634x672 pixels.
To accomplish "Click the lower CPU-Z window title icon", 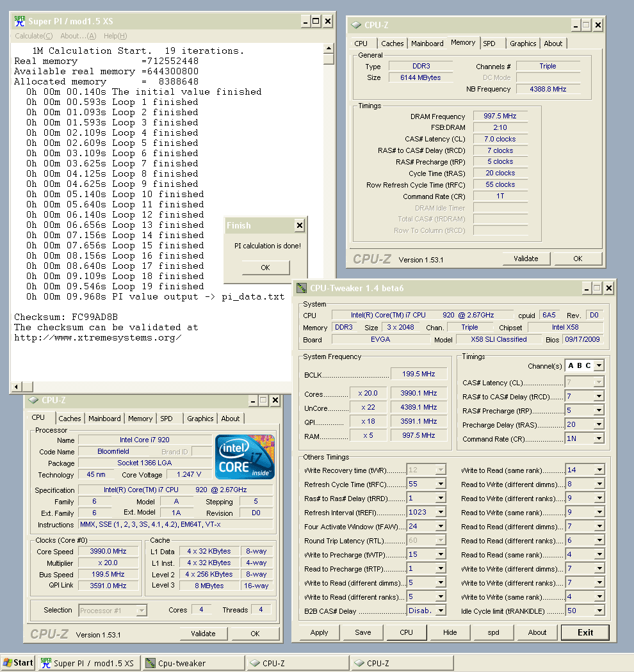I will click(x=33, y=400).
